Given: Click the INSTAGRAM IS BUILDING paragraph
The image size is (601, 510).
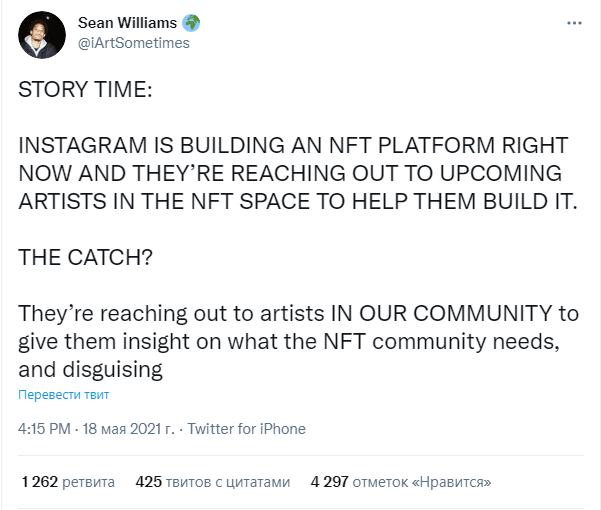Looking at the screenshot, I should tap(298, 173).
